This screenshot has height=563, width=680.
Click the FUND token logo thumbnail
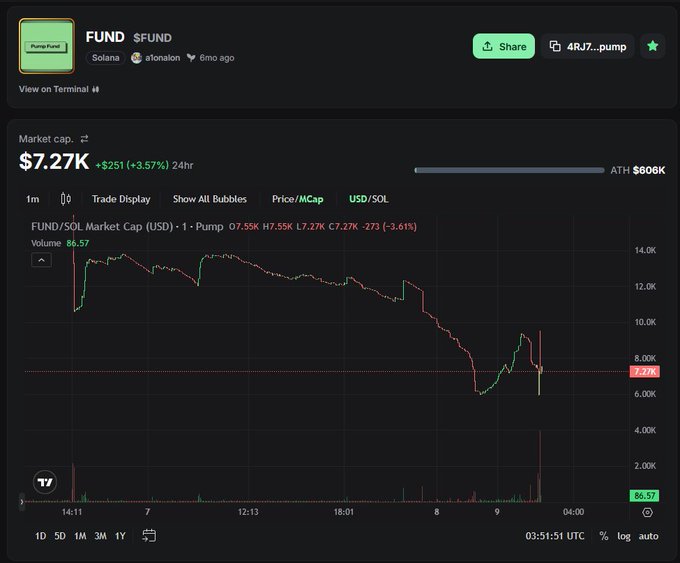pos(47,46)
